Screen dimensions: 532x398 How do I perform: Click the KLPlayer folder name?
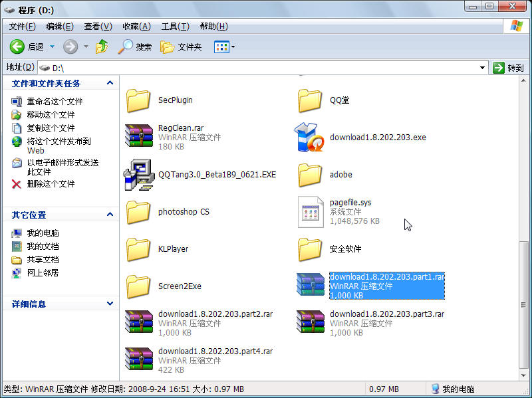(x=173, y=249)
